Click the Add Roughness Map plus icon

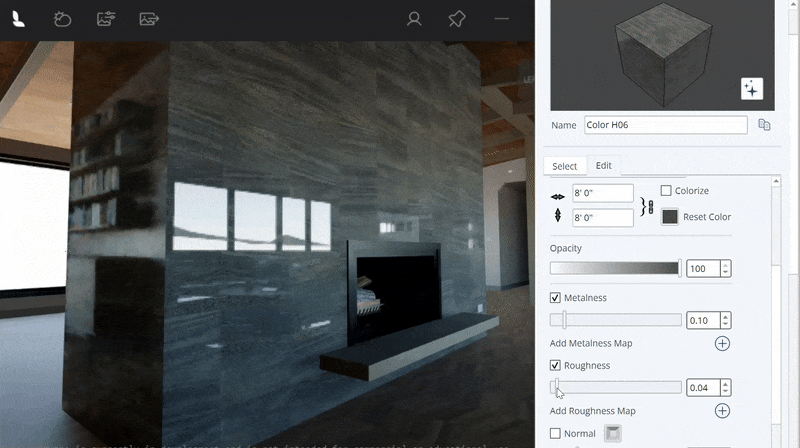(722, 411)
